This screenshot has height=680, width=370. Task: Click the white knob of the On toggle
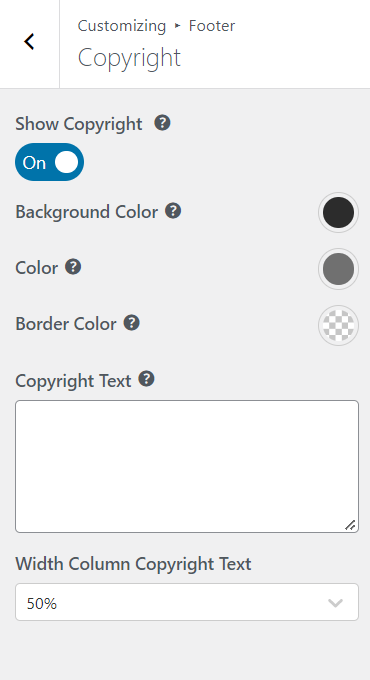66,162
